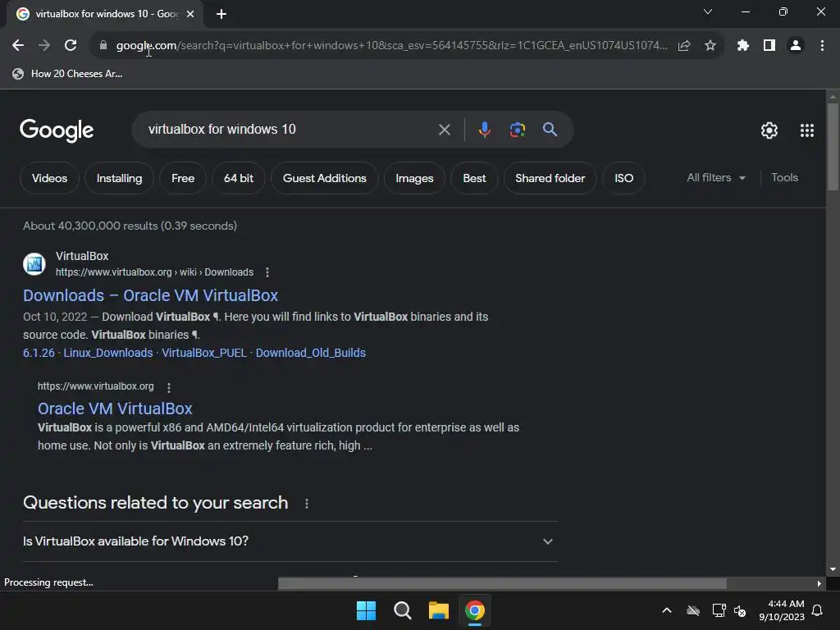Open the Download_Old_Builds sitelink

(311, 353)
